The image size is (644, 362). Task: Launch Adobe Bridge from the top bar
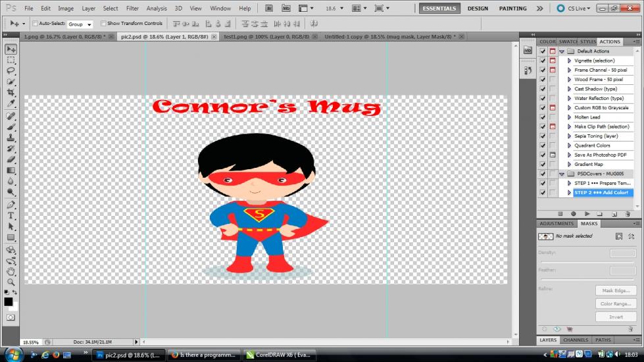pyautogui.click(x=268, y=8)
